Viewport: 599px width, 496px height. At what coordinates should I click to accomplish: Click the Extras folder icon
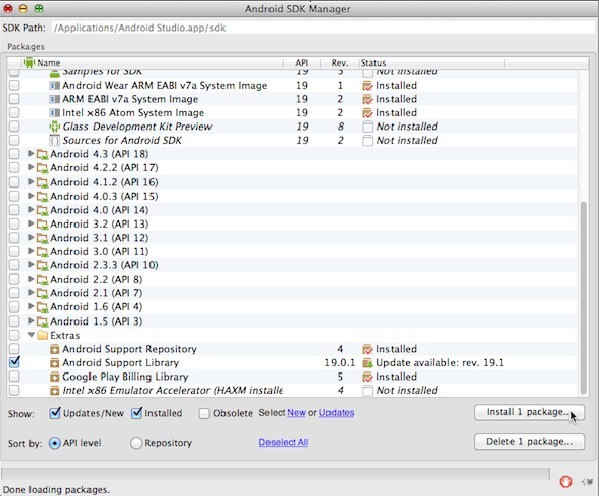(x=43, y=336)
